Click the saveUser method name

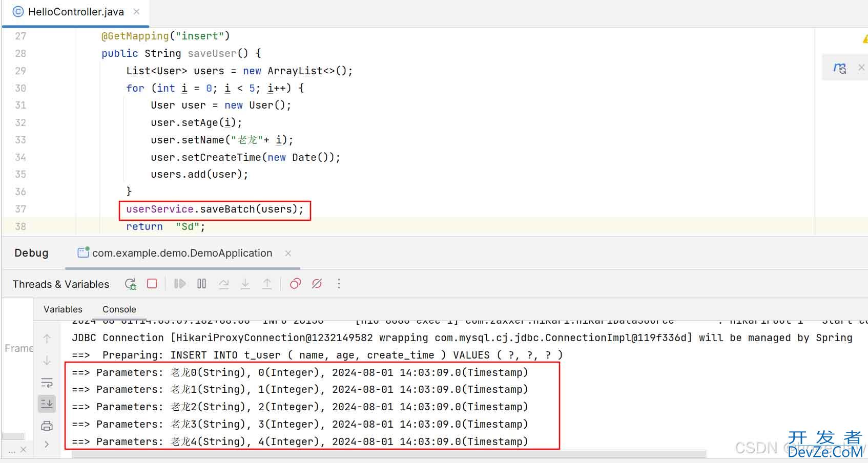click(212, 53)
